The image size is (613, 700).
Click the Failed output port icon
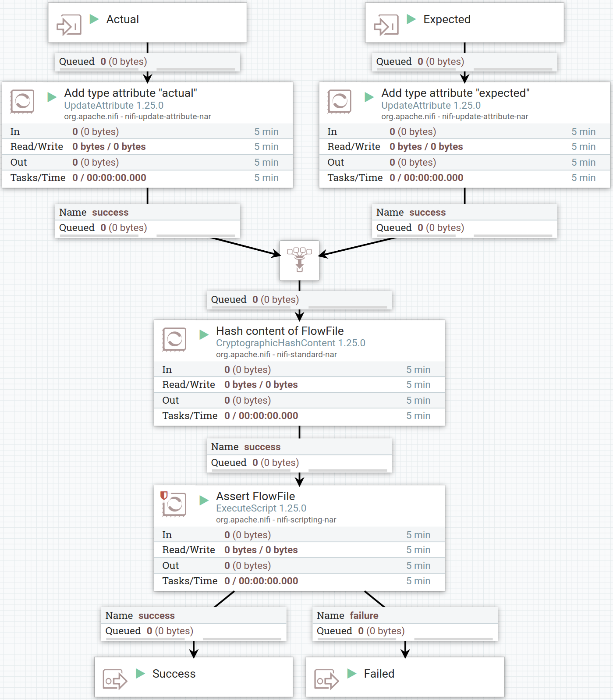tap(326, 680)
